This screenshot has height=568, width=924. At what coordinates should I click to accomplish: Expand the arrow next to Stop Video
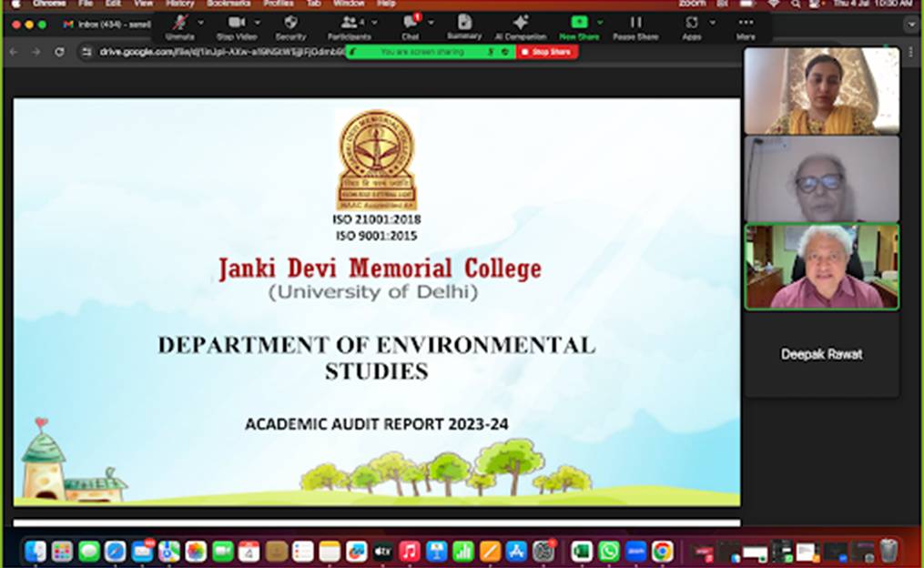[x=258, y=22]
